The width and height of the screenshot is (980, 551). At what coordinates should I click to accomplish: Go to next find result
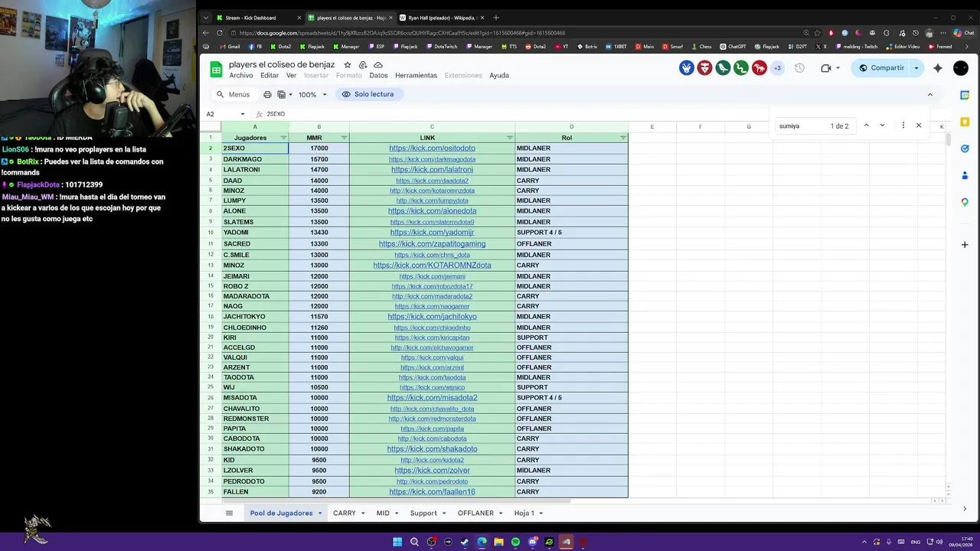pyautogui.click(x=882, y=126)
